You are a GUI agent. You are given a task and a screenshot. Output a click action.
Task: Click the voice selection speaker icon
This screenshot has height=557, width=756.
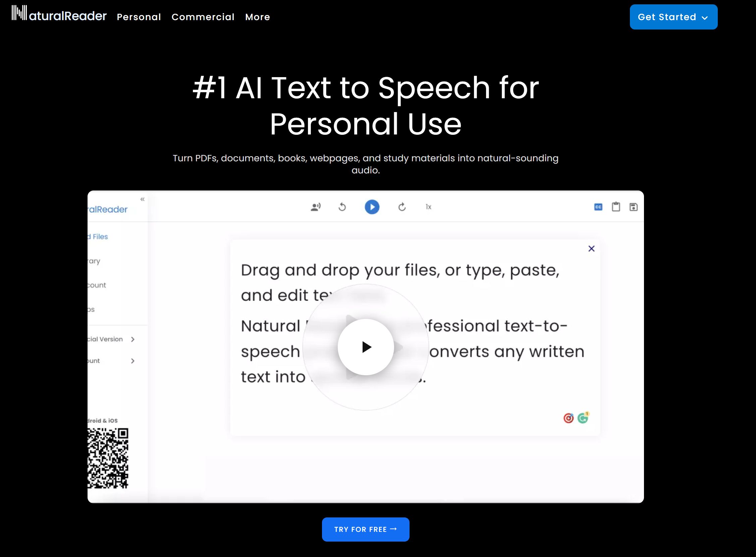pos(316,207)
